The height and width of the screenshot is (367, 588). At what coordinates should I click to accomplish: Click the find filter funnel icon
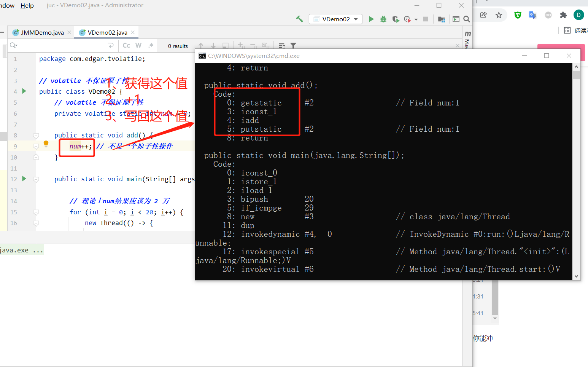coord(293,46)
